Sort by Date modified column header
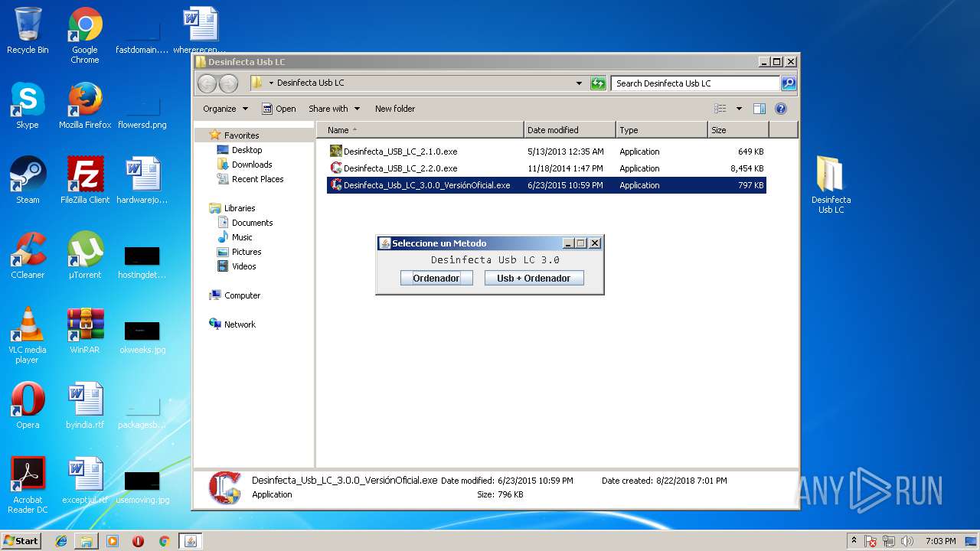 coord(570,130)
